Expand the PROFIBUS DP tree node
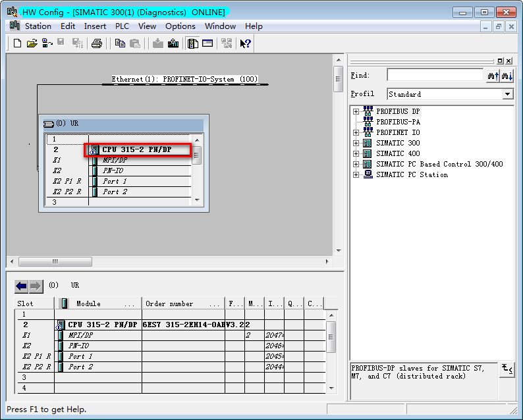 [356, 111]
